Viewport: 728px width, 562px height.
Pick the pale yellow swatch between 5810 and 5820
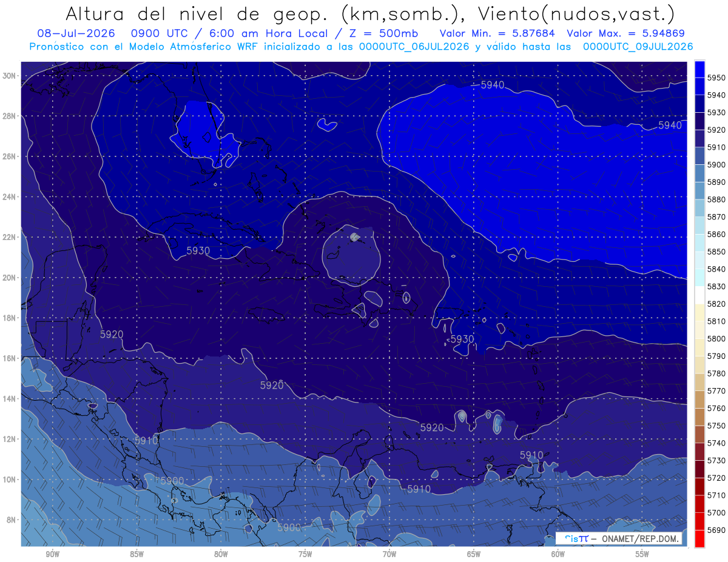tap(699, 312)
